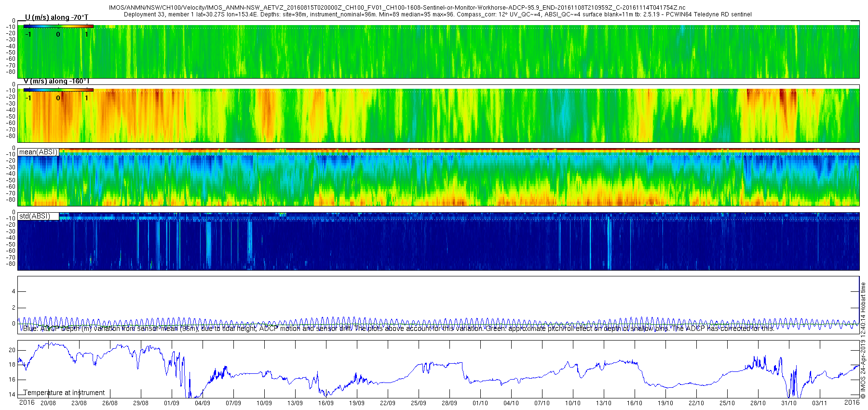
Task: Click the '13/10' date tick label
Action: [604, 403]
